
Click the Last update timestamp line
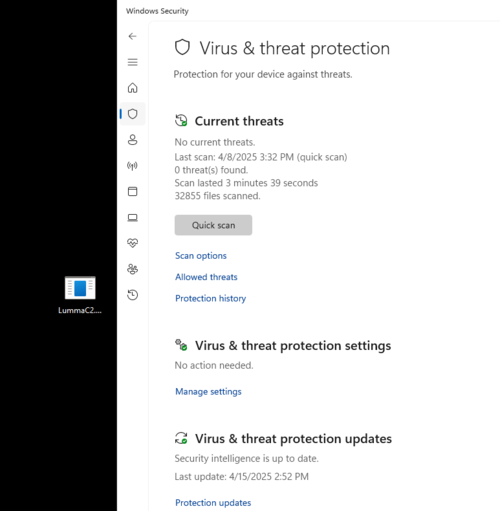coord(241,477)
